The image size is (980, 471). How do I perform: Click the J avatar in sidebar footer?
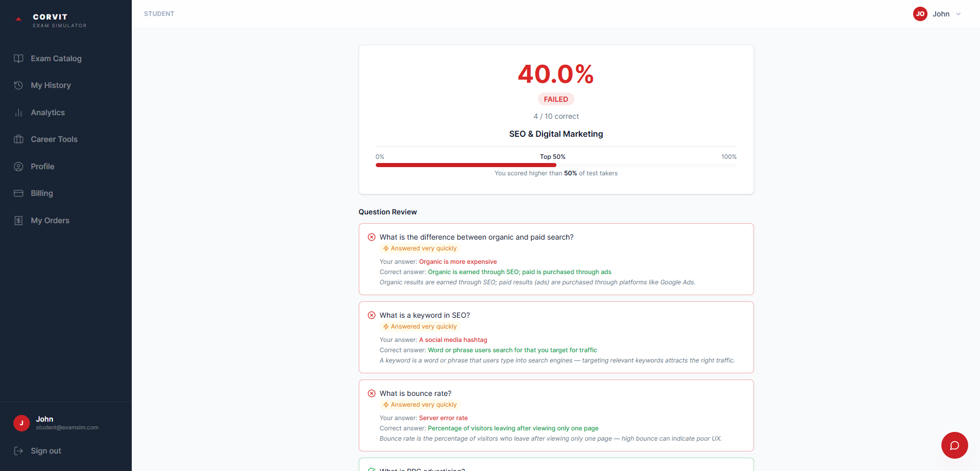pos(22,423)
